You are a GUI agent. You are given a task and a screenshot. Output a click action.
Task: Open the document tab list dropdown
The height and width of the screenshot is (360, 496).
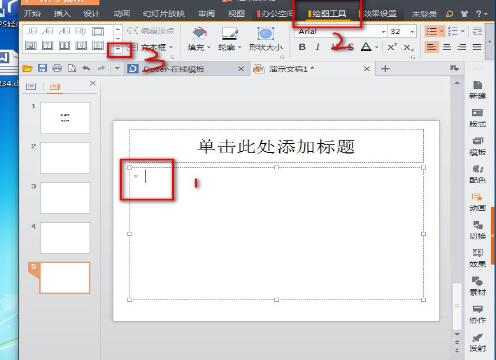[454, 68]
